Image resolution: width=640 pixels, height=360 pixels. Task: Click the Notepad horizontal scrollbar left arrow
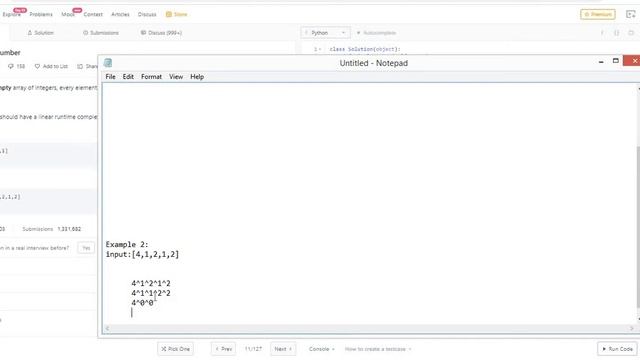pos(107,328)
